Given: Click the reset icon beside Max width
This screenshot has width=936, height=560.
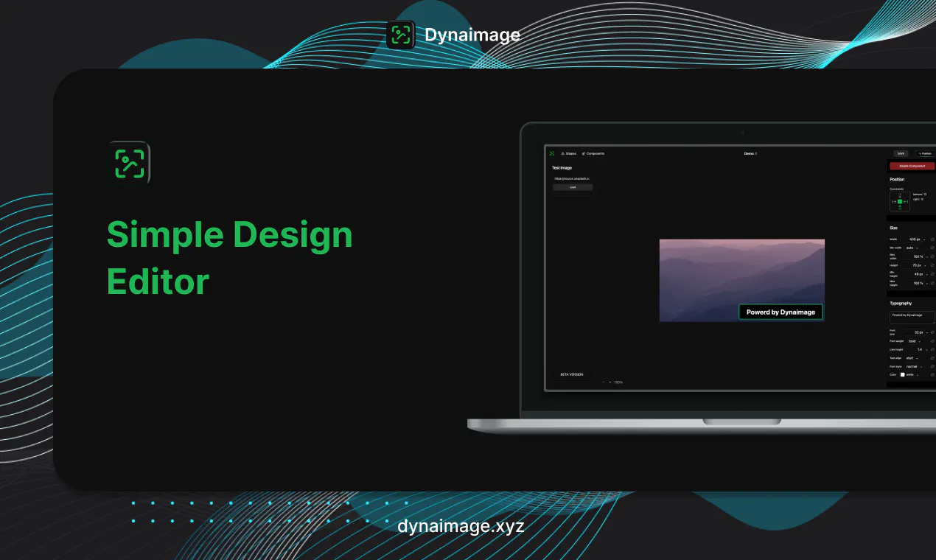Looking at the screenshot, I should point(932,256).
